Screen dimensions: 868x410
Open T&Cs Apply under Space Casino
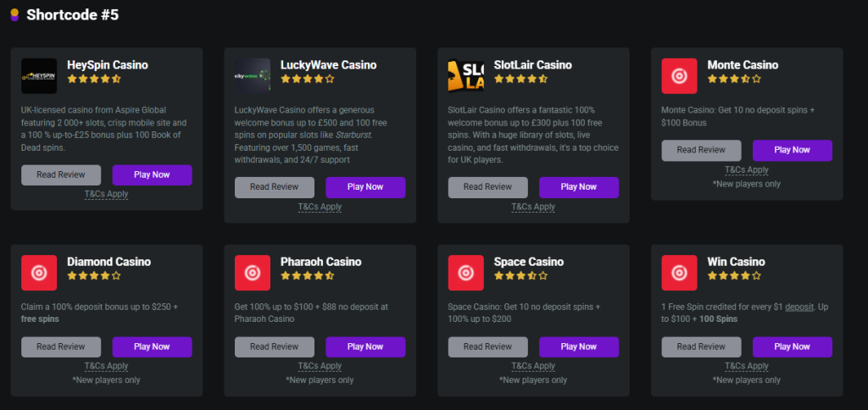[533, 366]
